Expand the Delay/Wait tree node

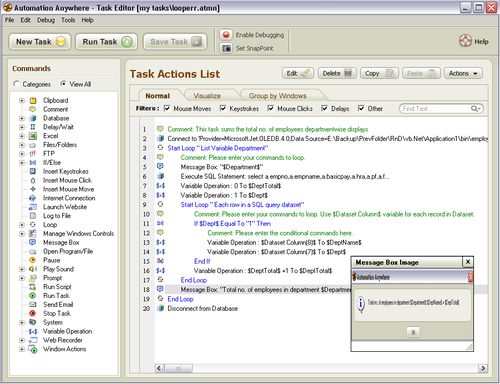click(x=22, y=127)
